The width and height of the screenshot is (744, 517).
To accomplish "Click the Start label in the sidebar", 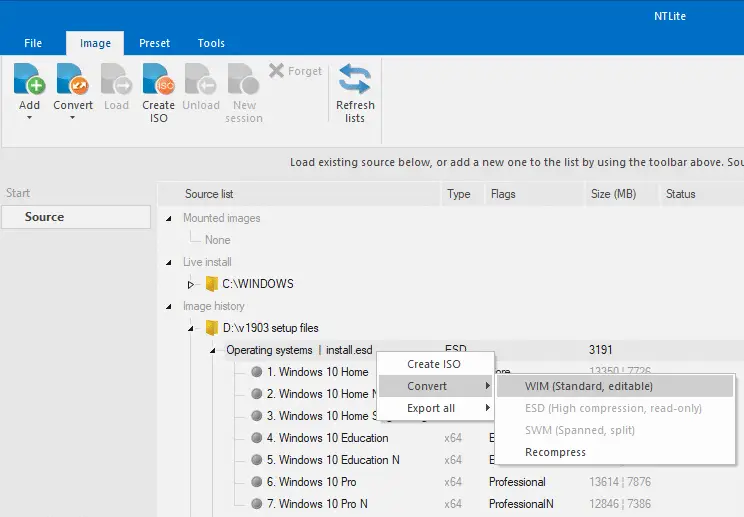I will (x=18, y=193).
